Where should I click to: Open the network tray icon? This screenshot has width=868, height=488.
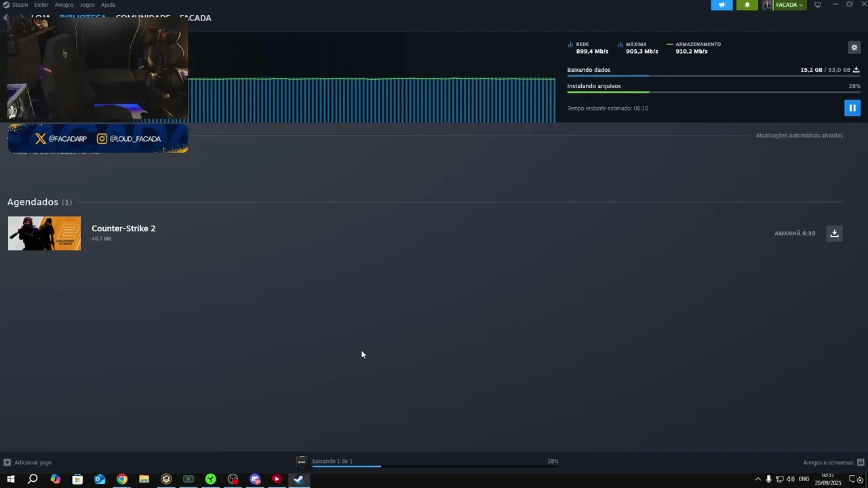[779, 479]
